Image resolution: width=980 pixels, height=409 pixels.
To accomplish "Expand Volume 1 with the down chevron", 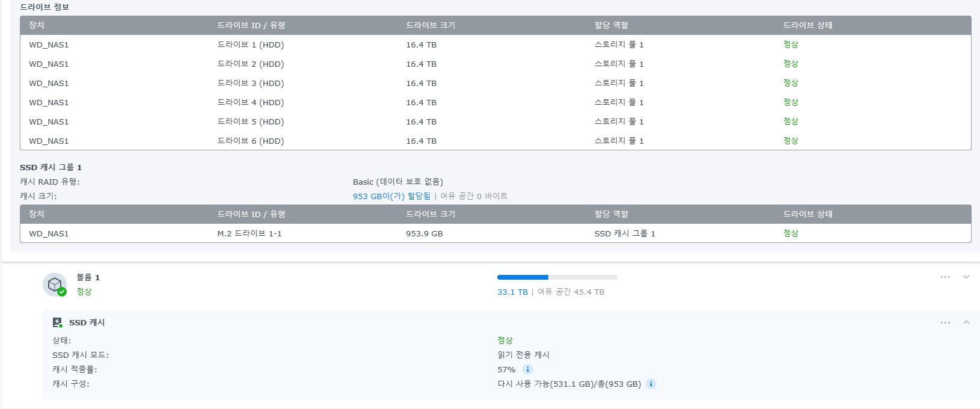I will click(x=966, y=277).
